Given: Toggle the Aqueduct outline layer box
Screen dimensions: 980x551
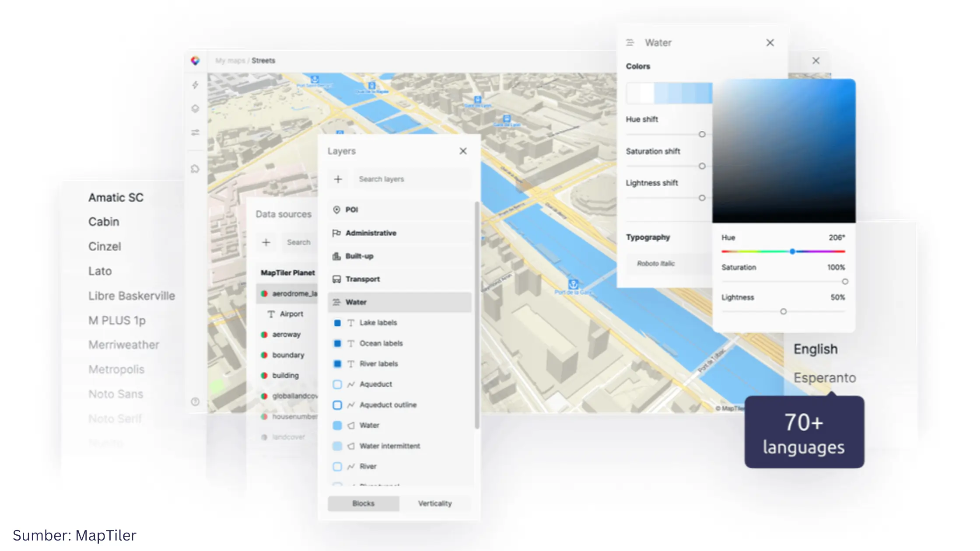Looking at the screenshot, I should 337,405.
